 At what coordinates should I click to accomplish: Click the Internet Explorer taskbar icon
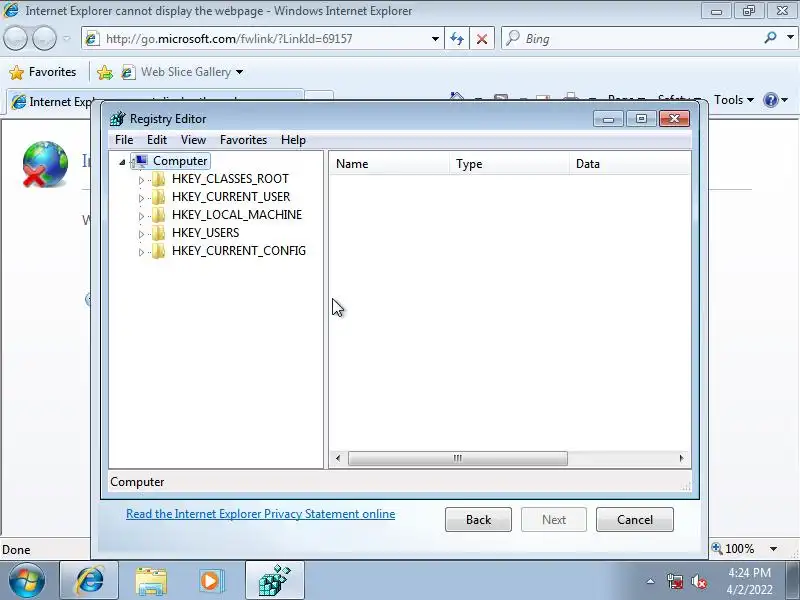pos(89,581)
